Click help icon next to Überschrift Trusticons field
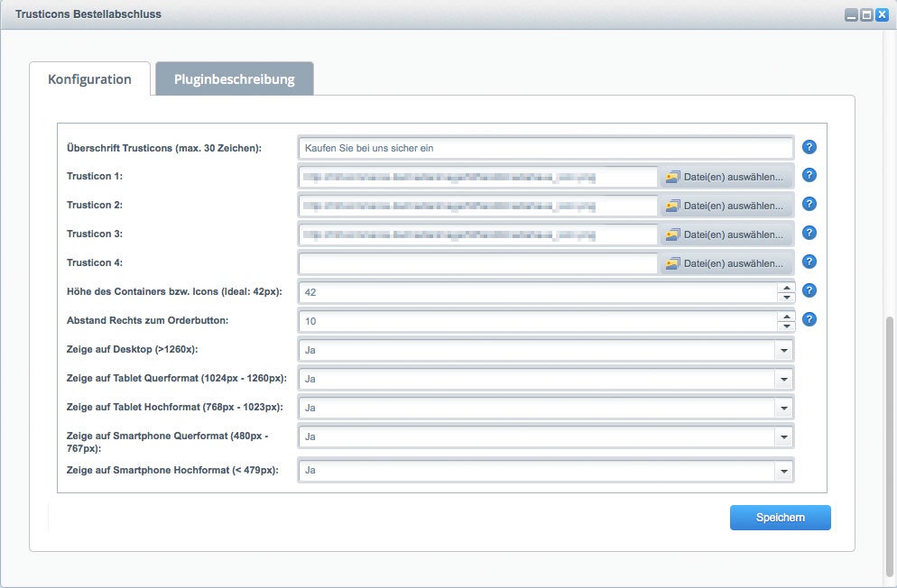897x588 pixels. 809,147
